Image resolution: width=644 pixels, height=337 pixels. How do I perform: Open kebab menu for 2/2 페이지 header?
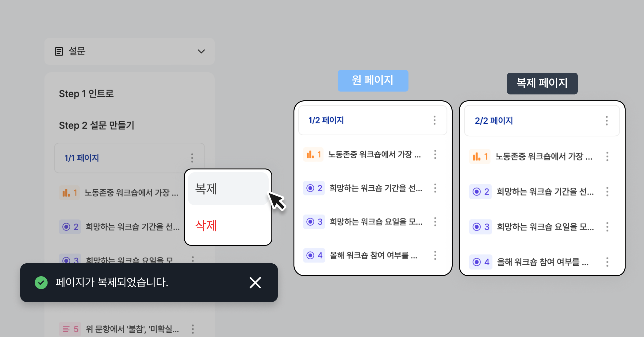607,121
